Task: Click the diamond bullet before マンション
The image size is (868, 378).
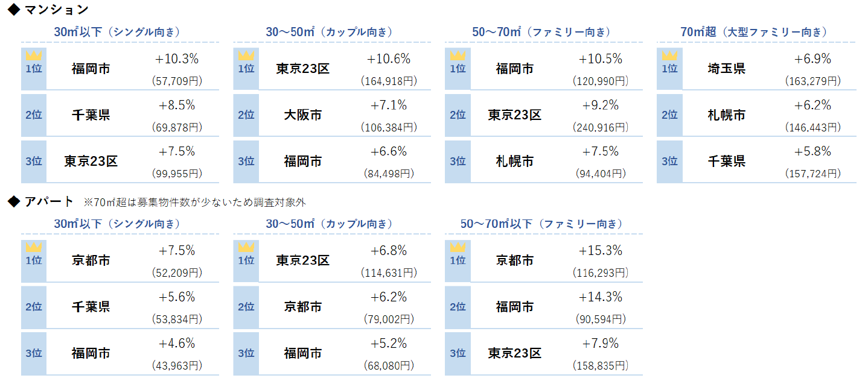Action: coord(13,10)
